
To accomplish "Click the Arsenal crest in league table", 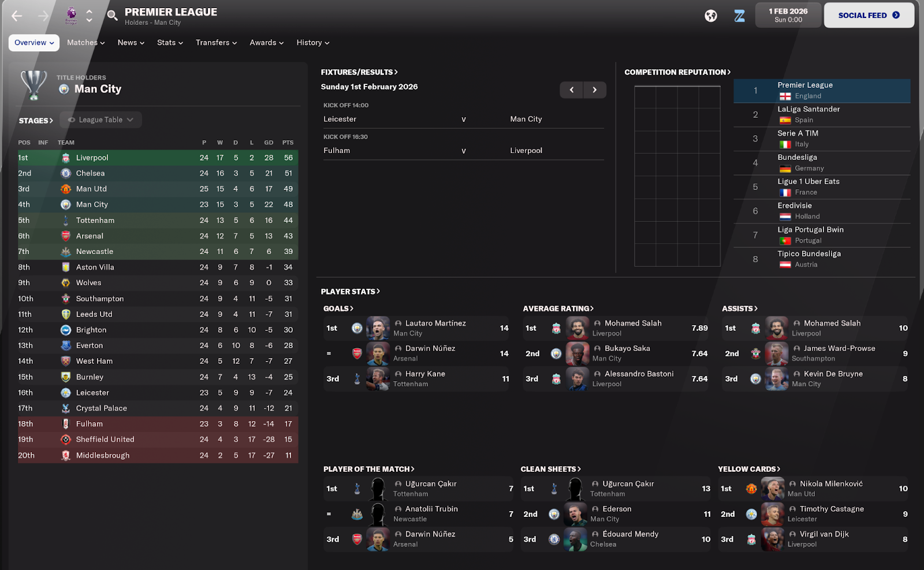I will tap(66, 236).
